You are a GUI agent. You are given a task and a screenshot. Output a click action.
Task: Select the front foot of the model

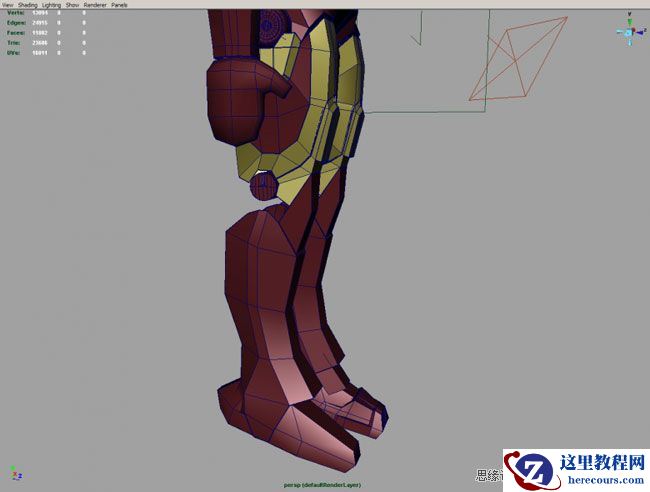[298, 431]
